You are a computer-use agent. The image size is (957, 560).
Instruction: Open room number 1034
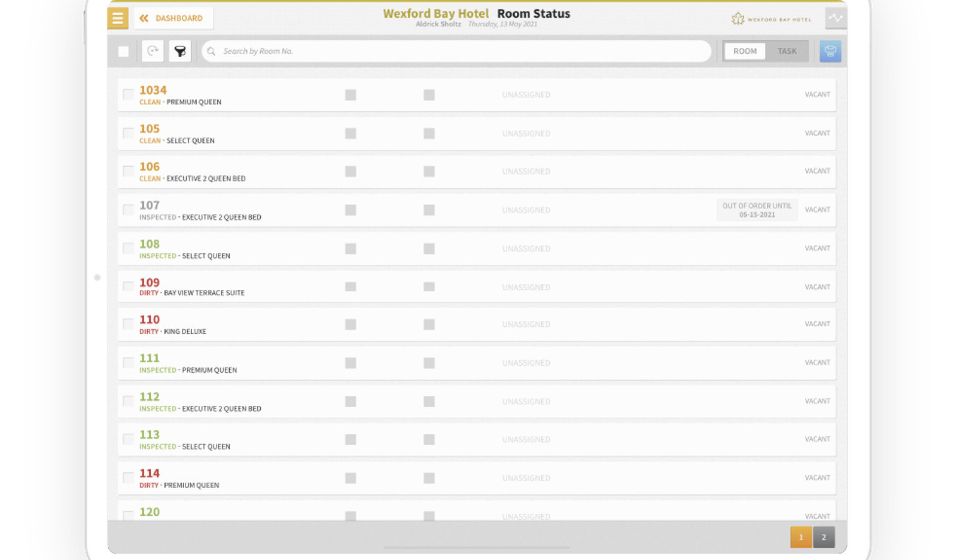click(x=153, y=90)
